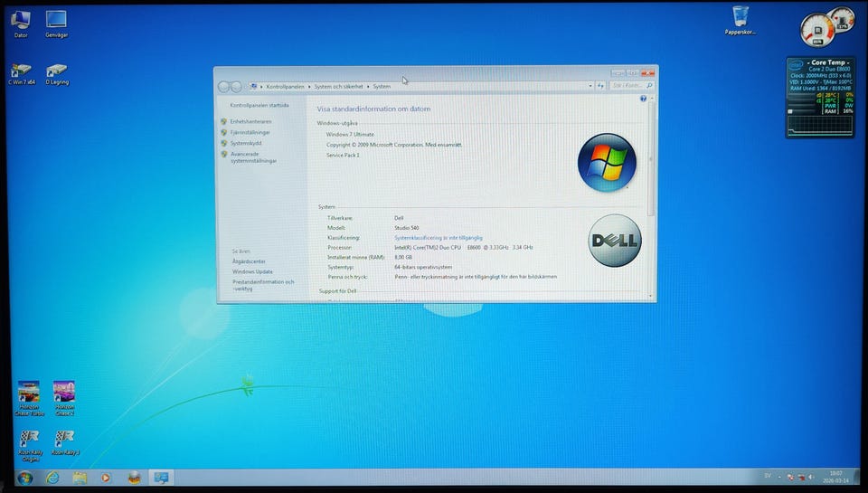Click the blue help question mark icon

click(643, 98)
